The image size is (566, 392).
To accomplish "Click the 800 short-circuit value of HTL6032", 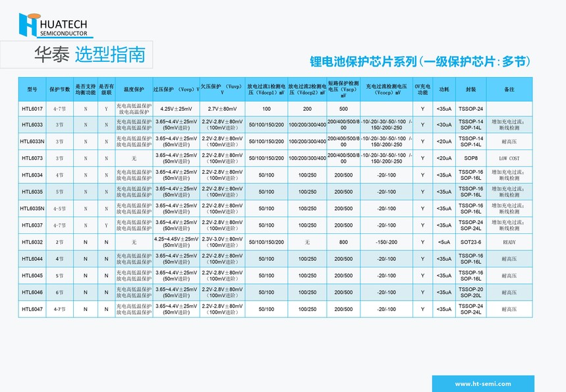I will tap(343, 242).
